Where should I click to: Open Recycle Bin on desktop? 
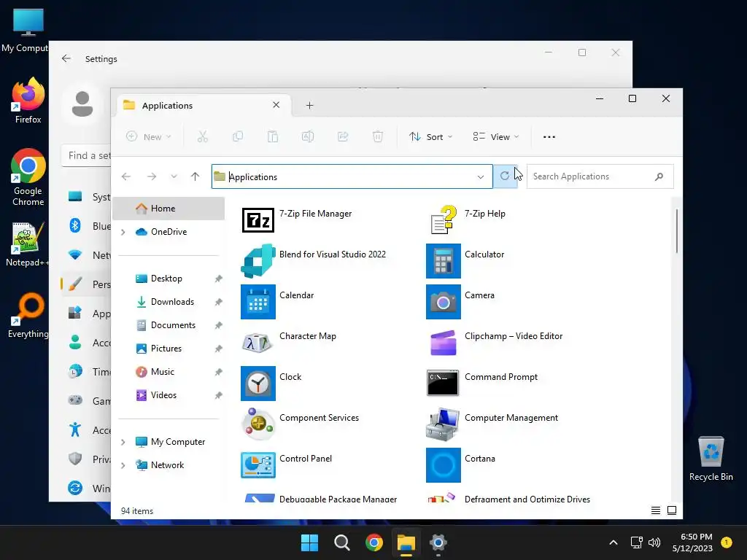point(711,459)
